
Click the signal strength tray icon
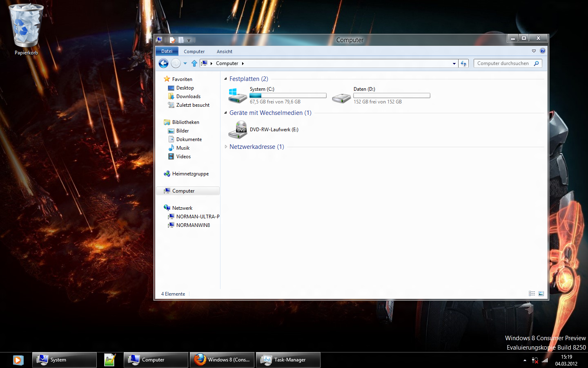click(x=545, y=360)
